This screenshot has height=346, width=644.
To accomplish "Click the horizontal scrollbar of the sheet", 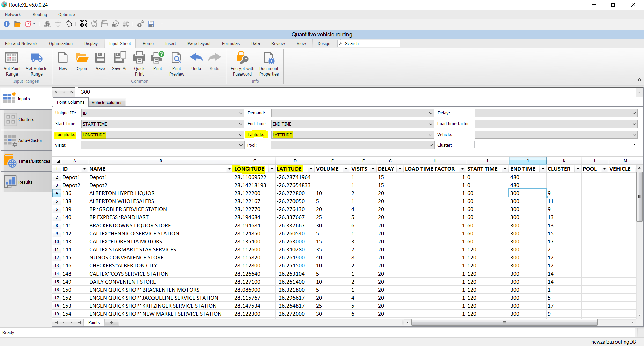I will click(504, 322).
